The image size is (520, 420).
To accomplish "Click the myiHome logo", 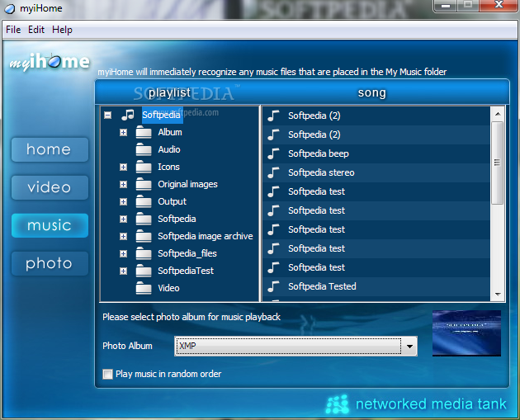I will pos(50,62).
